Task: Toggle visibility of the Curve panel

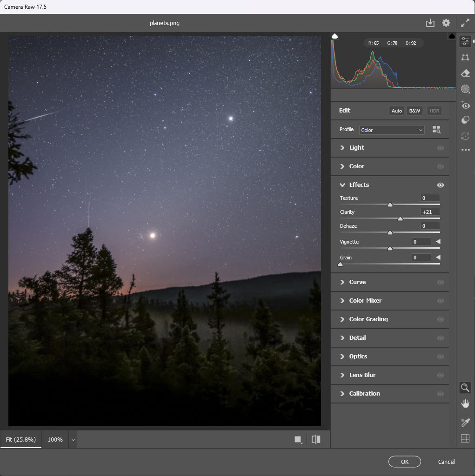Action: pyautogui.click(x=440, y=282)
